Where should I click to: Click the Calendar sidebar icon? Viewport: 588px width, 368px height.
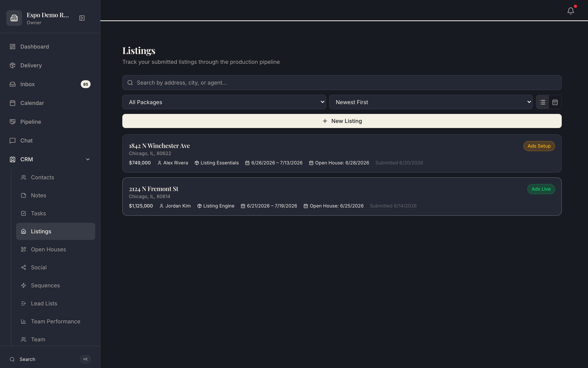click(12, 103)
